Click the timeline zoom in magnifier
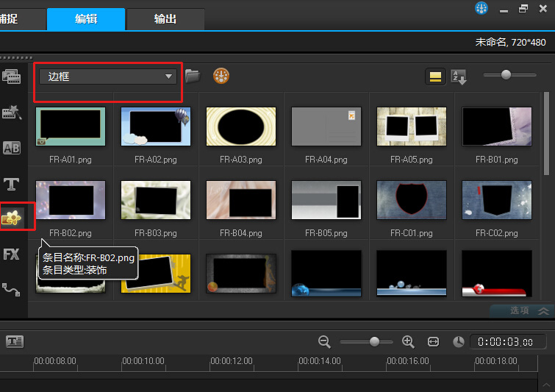Image resolution: width=555 pixels, height=392 pixels. point(409,341)
